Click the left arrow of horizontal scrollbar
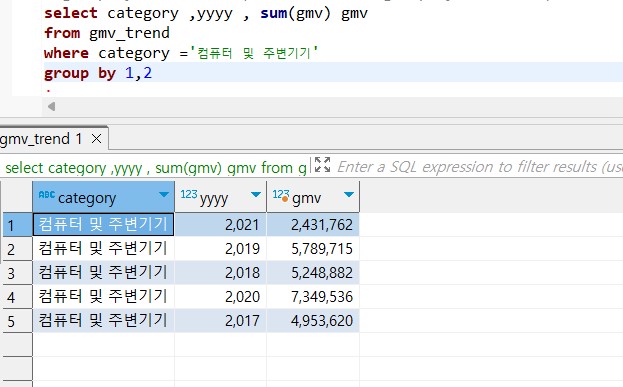The image size is (623, 387). (51, 106)
